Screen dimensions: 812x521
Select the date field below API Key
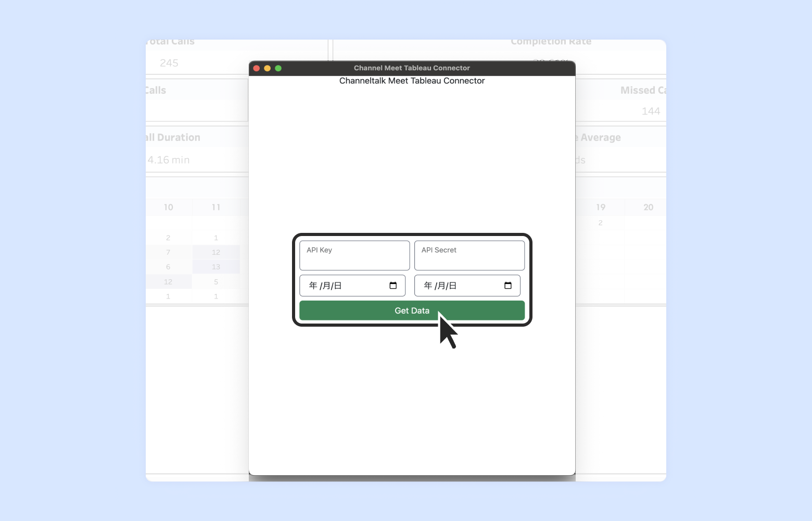click(x=352, y=286)
